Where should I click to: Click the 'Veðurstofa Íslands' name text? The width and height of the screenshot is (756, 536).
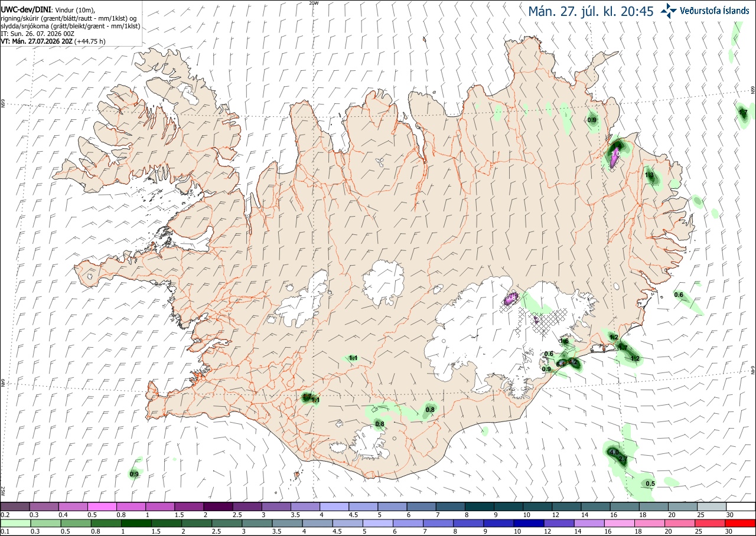(x=715, y=10)
